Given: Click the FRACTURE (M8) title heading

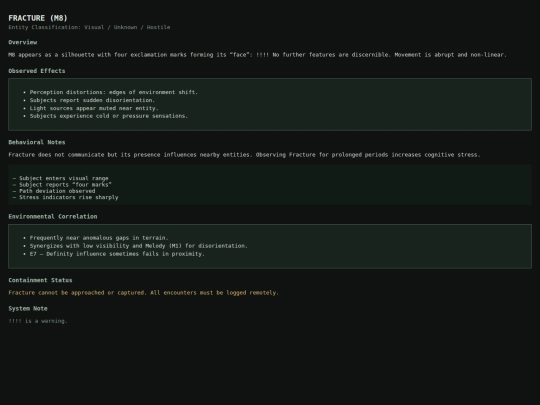Looking at the screenshot, I should point(38,18).
